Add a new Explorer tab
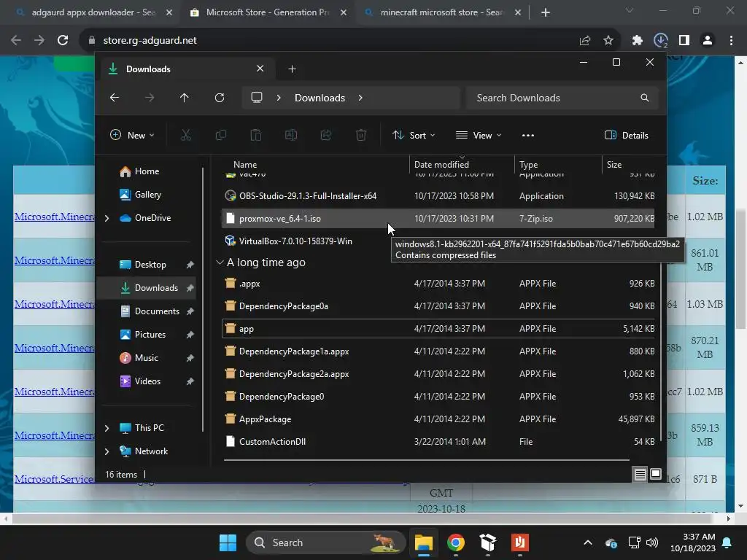This screenshot has height=560, width=747. tap(292, 69)
